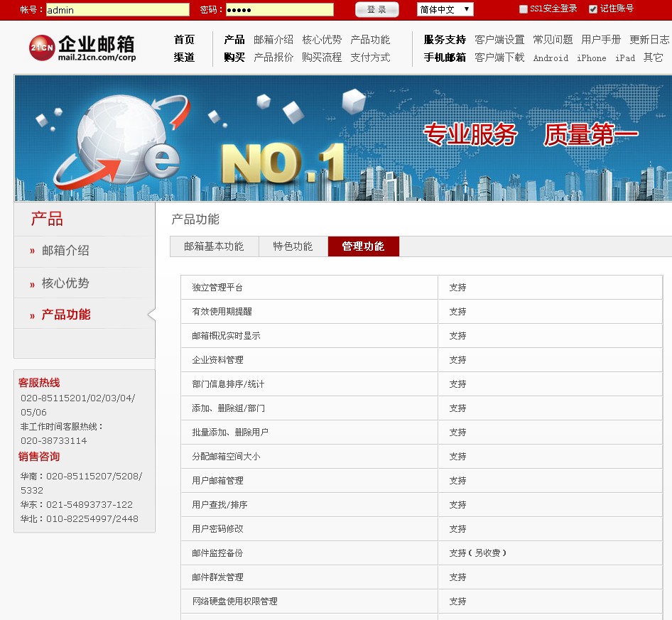
Task: Open the 简体中文 language dropdown
Action: (x=445, y=9)
